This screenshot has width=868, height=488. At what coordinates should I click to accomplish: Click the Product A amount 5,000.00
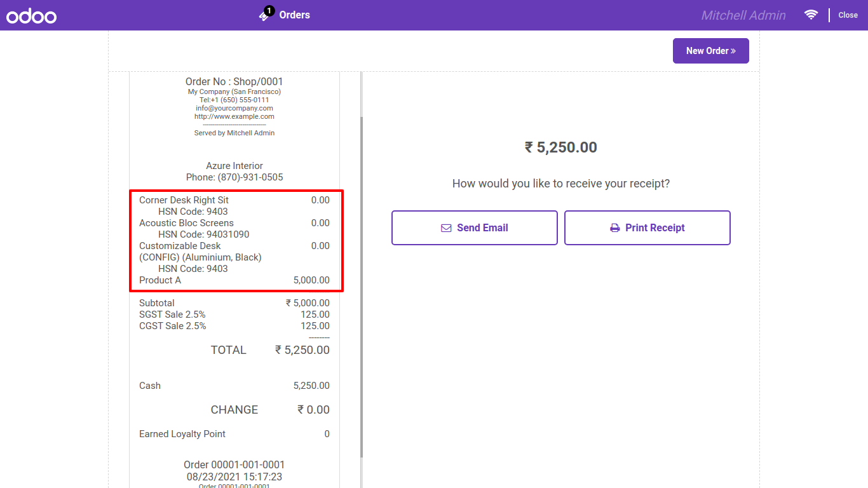311,280
